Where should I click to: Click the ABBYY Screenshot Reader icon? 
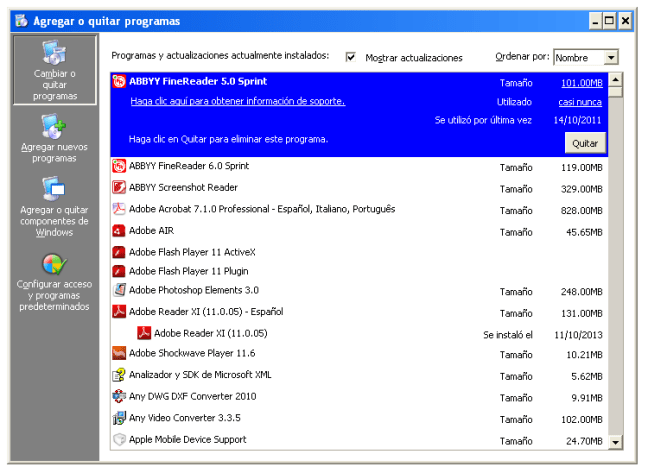pos(119,188)
